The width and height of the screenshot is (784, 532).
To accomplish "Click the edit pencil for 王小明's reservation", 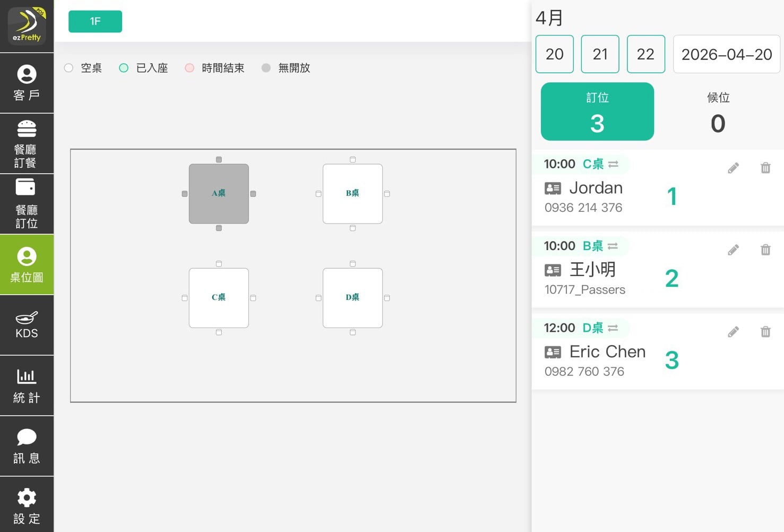I will click(x=733, y=250).
